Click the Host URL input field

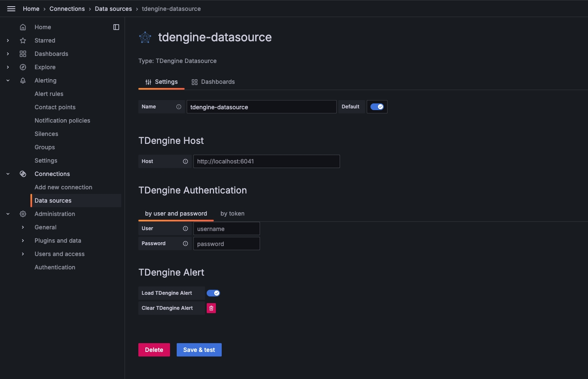267,161
